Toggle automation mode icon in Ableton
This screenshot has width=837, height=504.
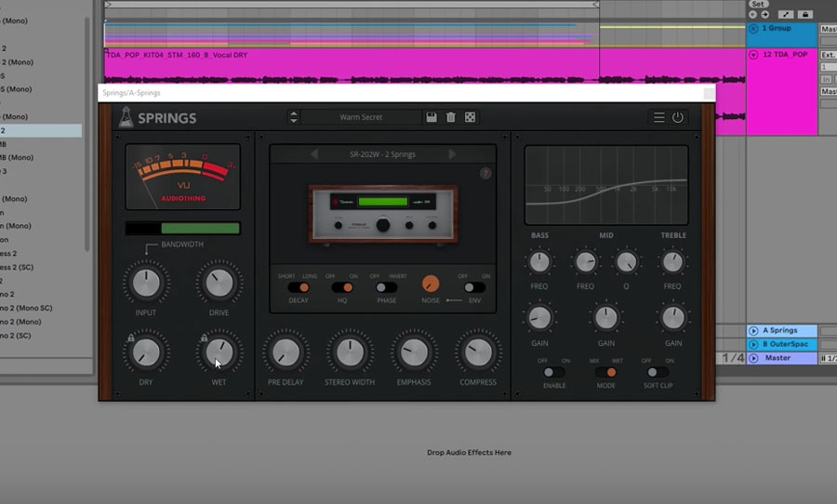(785, 15)
